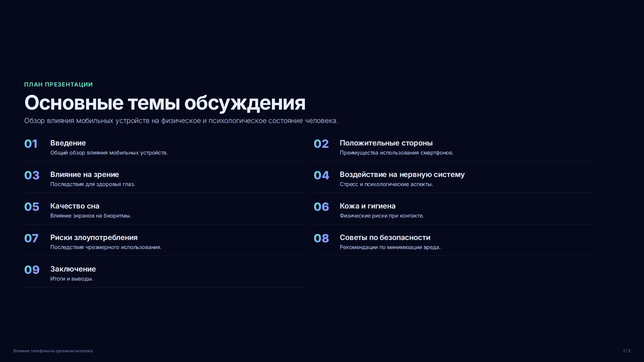Select the 'Заключение' title
Image resolution: width=644 pixels, height=362 pixels.
click(73, 269)
